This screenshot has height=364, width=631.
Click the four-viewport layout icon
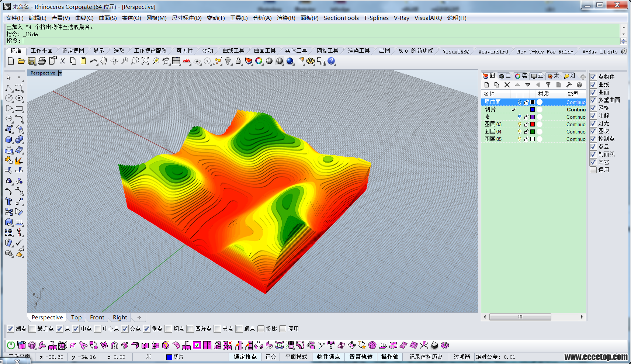coord(176,61)
